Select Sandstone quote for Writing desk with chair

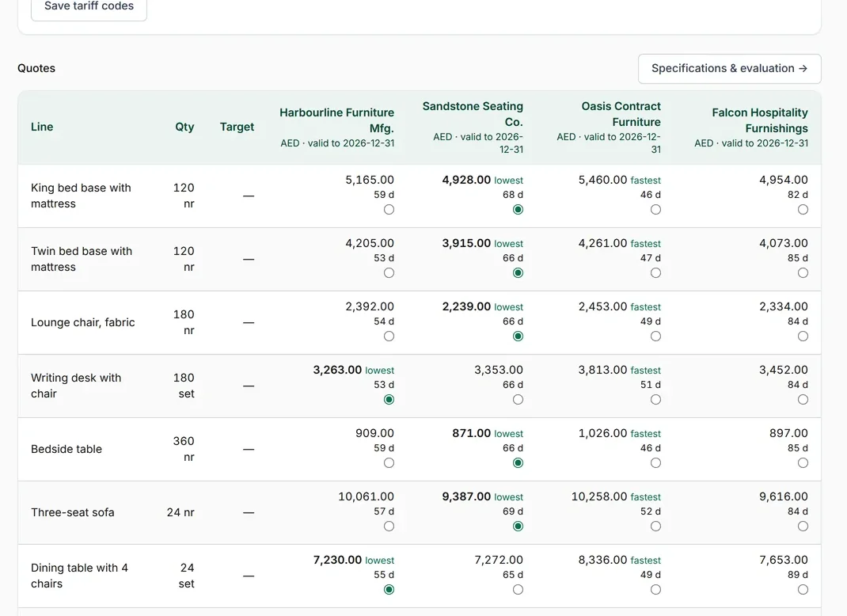click(518, 399)
